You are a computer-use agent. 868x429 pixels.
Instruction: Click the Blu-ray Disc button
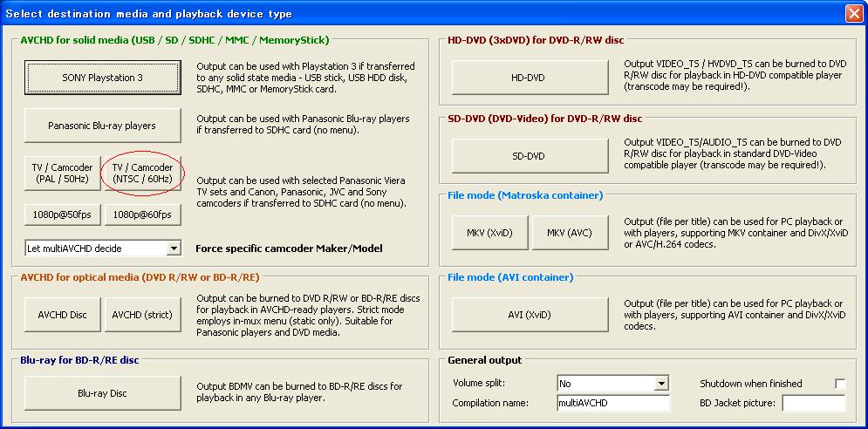tap(103, 393)
